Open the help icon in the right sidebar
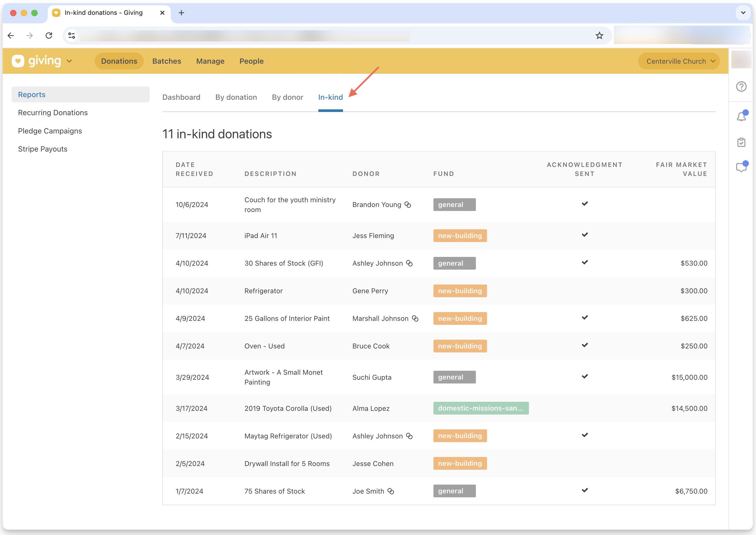This screenshot has height=535, width=756. coord(741,86)
